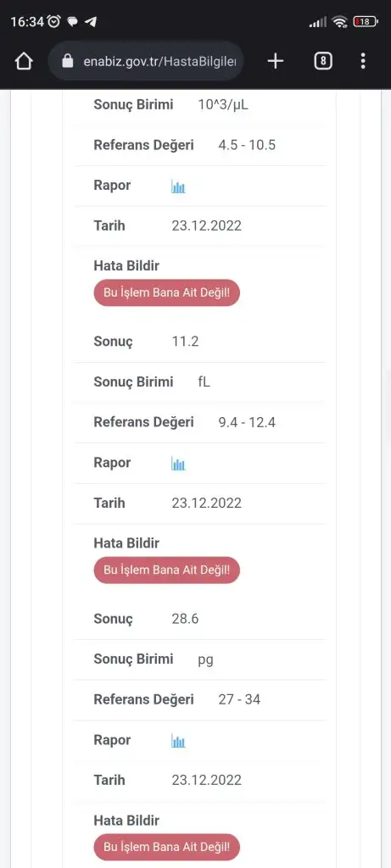391x868 pixels.
Task: Report error under the 9.4 - 12.4 reference entry
Action: tap(167, 570)
